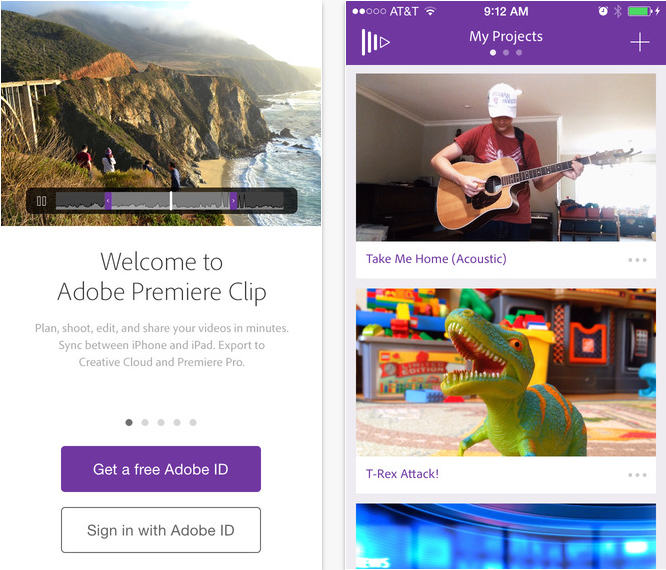Jump to the last welcome page dot
The width and height of the screenshot is (666, 570).
pos(193,422)
